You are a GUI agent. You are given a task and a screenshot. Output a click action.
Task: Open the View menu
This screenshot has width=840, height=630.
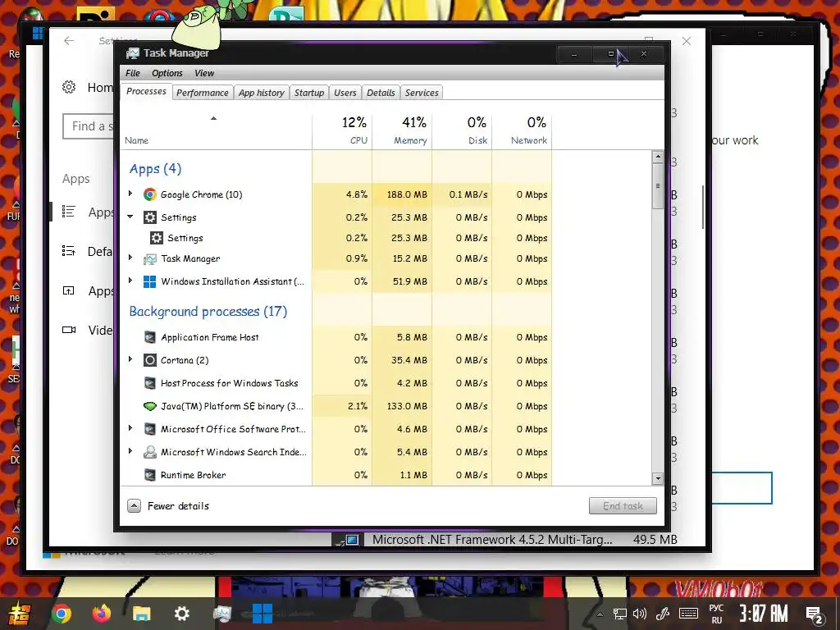(x=204, y=73)
